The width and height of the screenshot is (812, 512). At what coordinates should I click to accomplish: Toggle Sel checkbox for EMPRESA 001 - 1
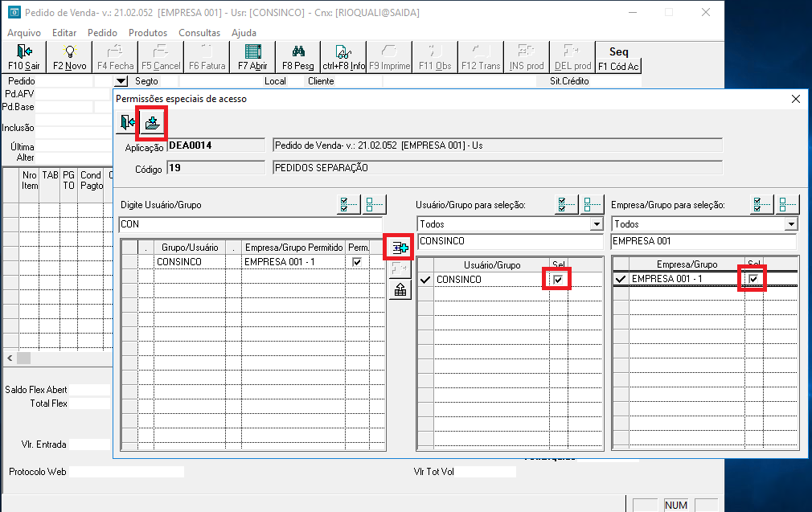(x=753, y=279)
